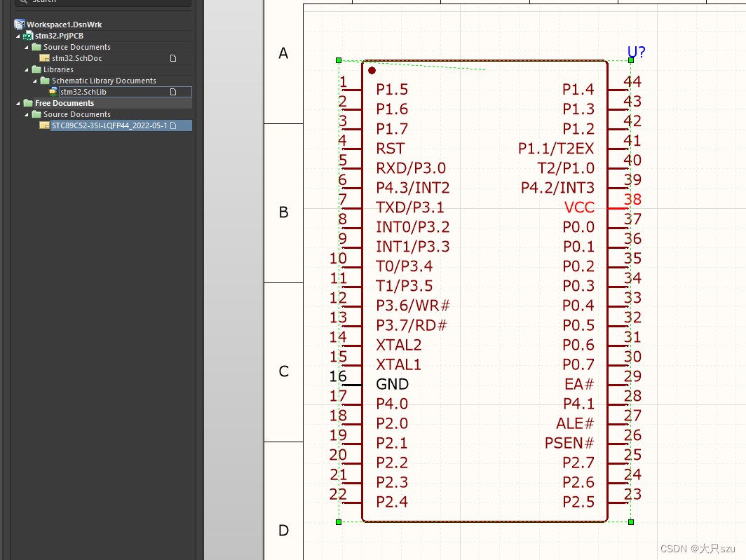
Task: Click the ALE# pin label
Action: pos(575,423)
